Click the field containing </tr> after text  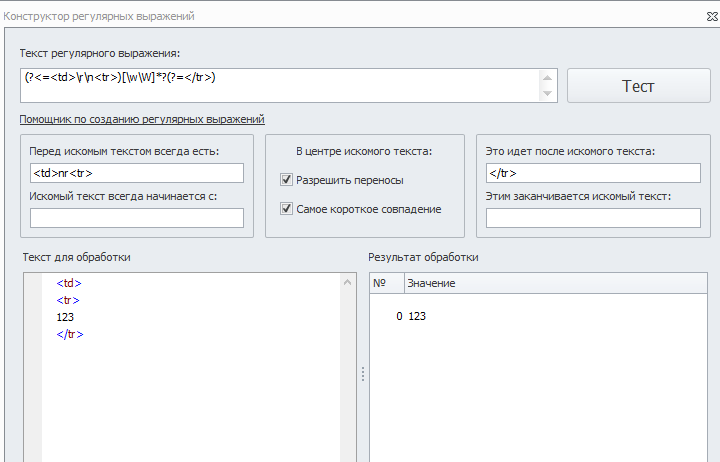tap(593, 173)
